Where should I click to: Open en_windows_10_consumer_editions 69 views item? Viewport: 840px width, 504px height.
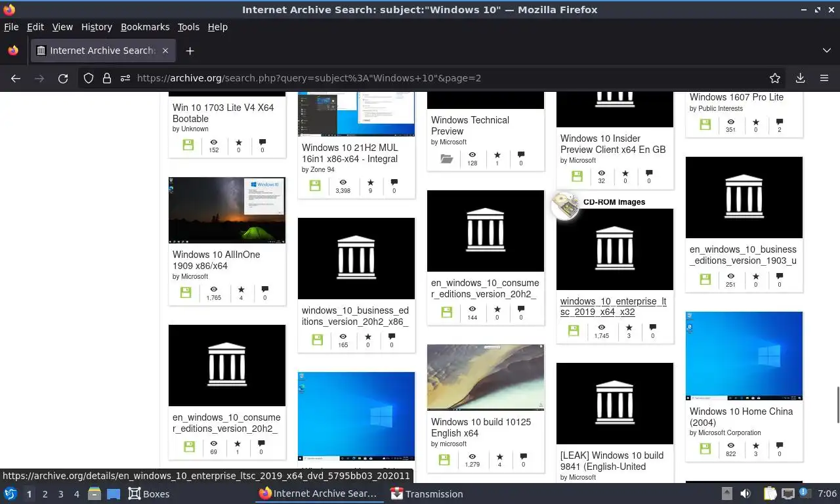point(226,423)
